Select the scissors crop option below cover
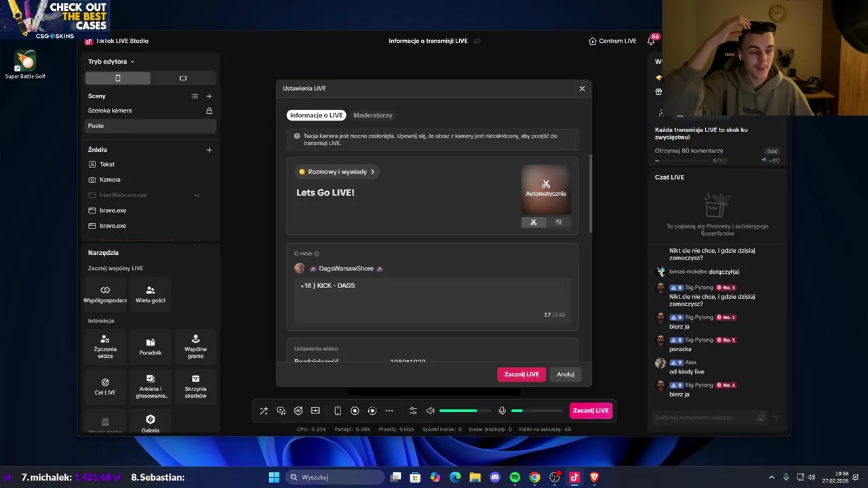The image size is (868, 488). [x=534, y=222]
